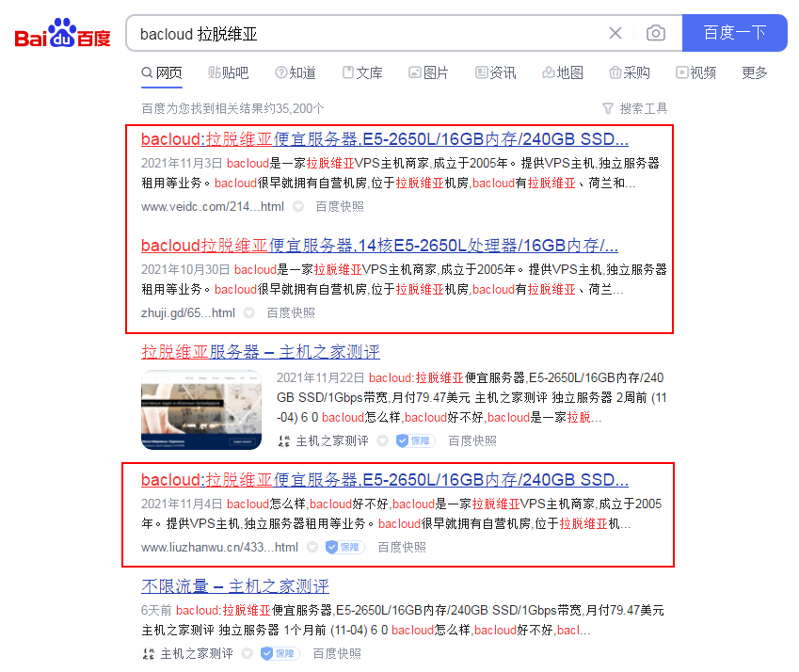Open the 知道 tab
The height and width of the screenshot is (672, 799).
296,72
